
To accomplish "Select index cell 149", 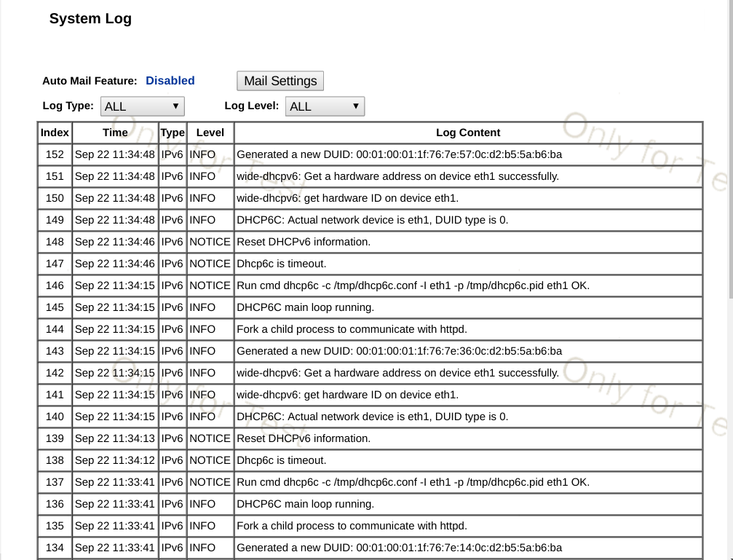I will click(x=55, y=220).
